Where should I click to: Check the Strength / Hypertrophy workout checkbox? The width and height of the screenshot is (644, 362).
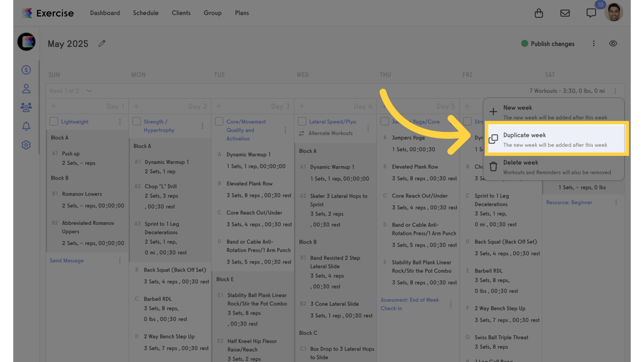[x=137, y=122]
